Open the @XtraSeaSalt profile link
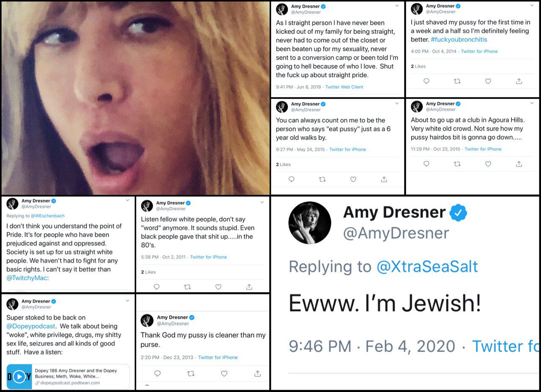Image resolution: width=541 pixels, height=392 pixels. tap(427, 266)
